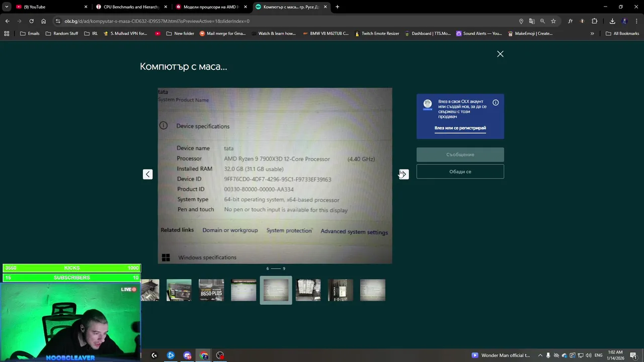Open the Discord icon in the taskbar
The height and width of the screenshot is (362, 644).
click(x=187, y=355)
